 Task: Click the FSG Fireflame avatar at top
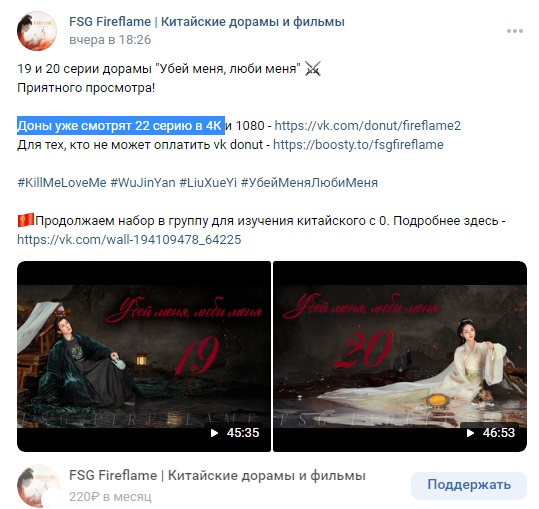(x=37, y=31)
